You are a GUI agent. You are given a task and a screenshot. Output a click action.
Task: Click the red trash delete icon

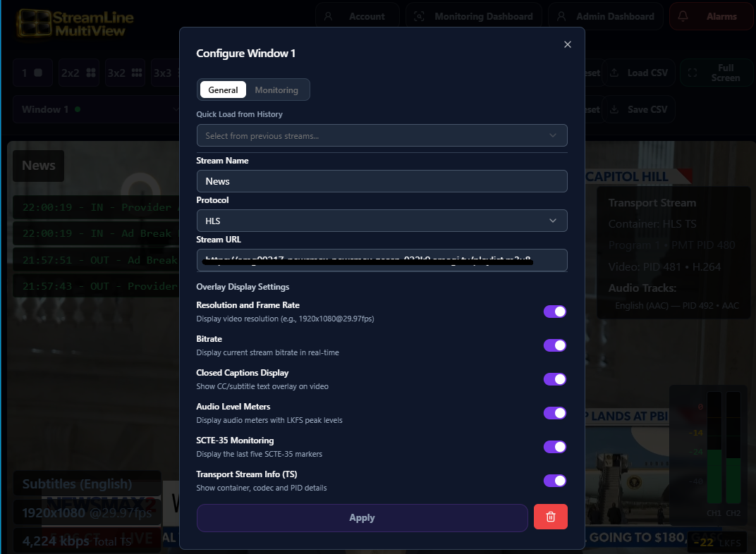coord(550,517)
